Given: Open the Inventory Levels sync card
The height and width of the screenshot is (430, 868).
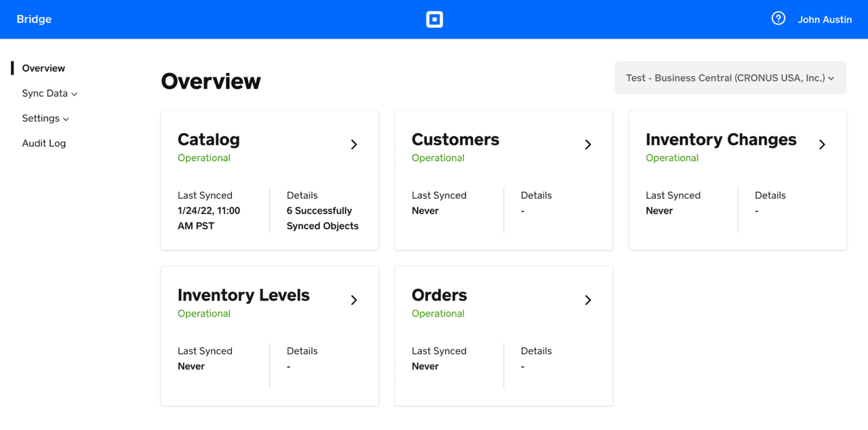Looking at the screenshot, I should click(x=269, y=336).
